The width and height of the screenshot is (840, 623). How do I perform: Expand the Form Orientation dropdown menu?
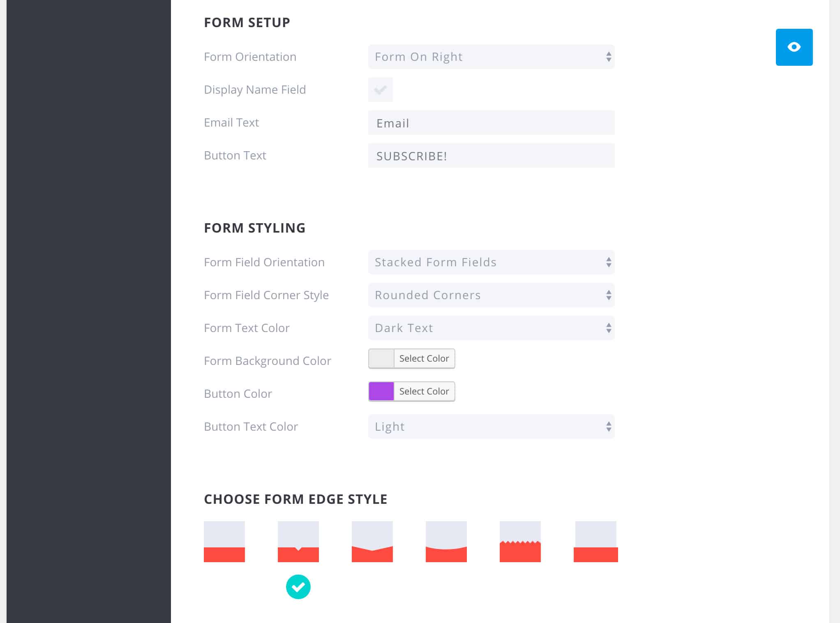coord(491,56)
